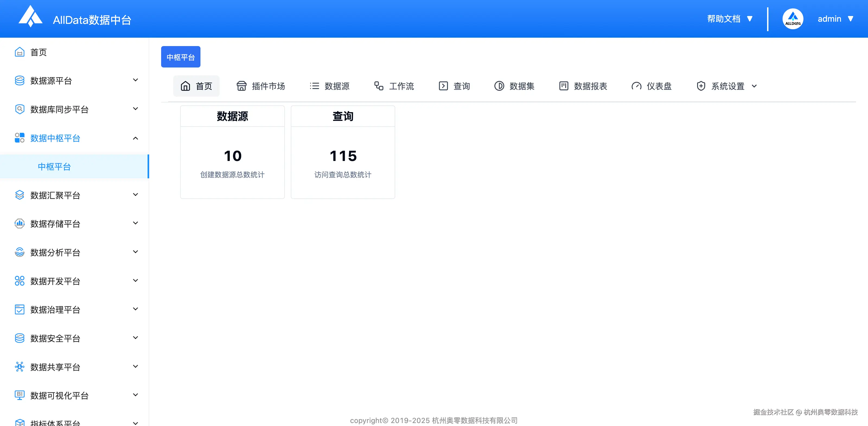Open the 工作流 workflow section

394,86
